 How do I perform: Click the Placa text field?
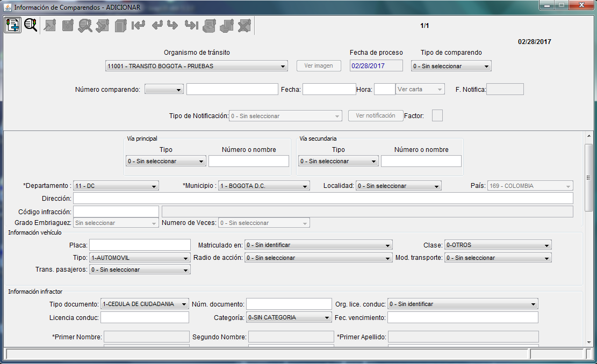pyautogui.click(x=140, y=245)
